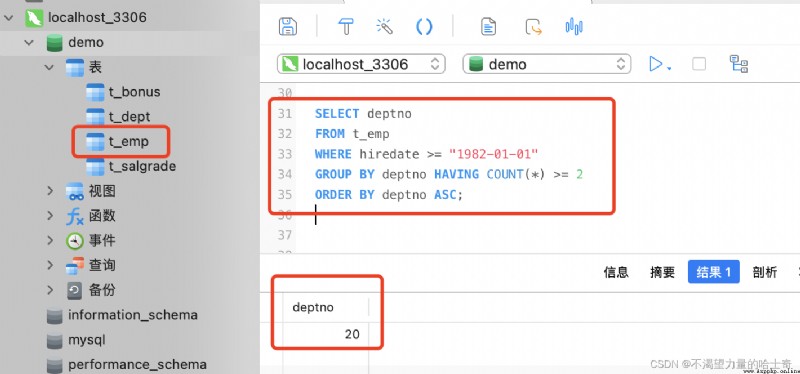Click editor line 32 FROM t_emp
Image resolution: width=800 pixels, height=374 pixels.
352,134
